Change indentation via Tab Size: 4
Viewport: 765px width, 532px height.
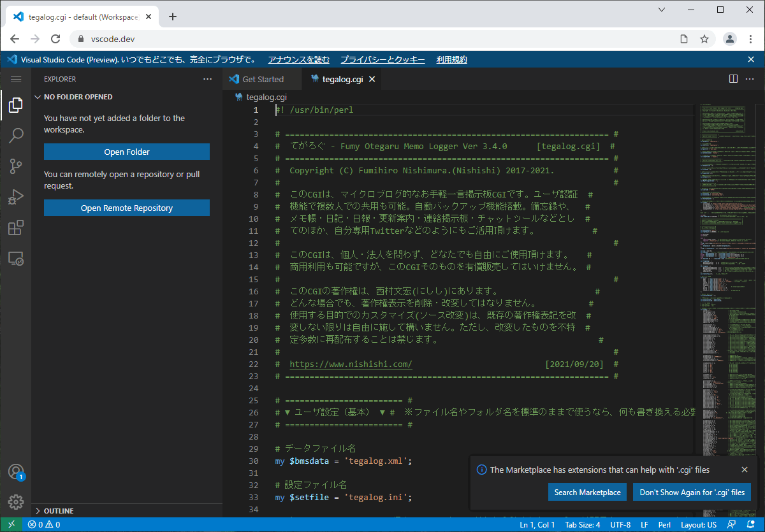(x=583, y=524)
